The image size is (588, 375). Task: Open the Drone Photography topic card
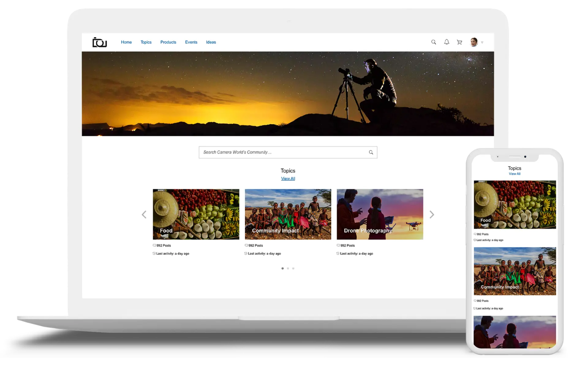point(380,214)
